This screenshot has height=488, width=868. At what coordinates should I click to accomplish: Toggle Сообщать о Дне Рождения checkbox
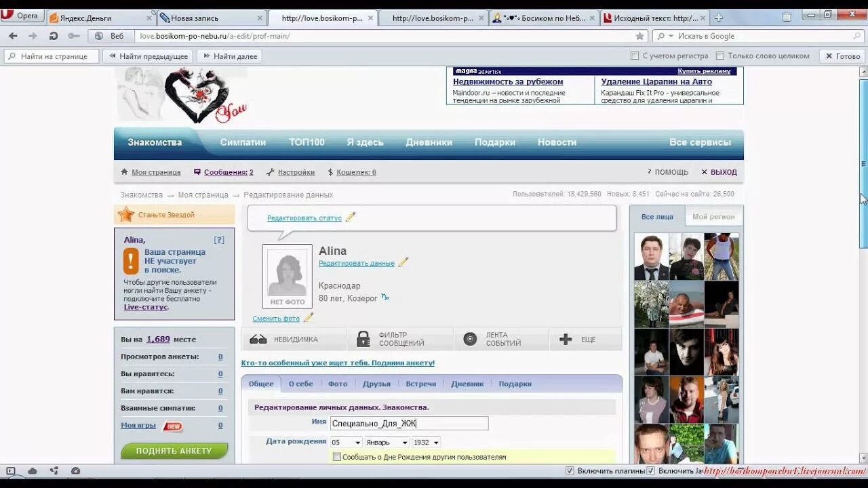(336, 457)
